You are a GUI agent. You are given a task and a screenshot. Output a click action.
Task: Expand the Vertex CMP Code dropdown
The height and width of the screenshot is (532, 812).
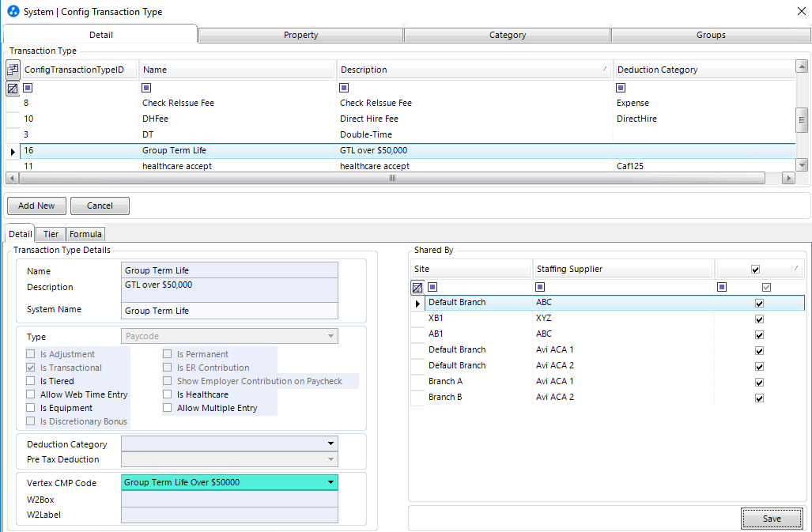tap(330, 482)
